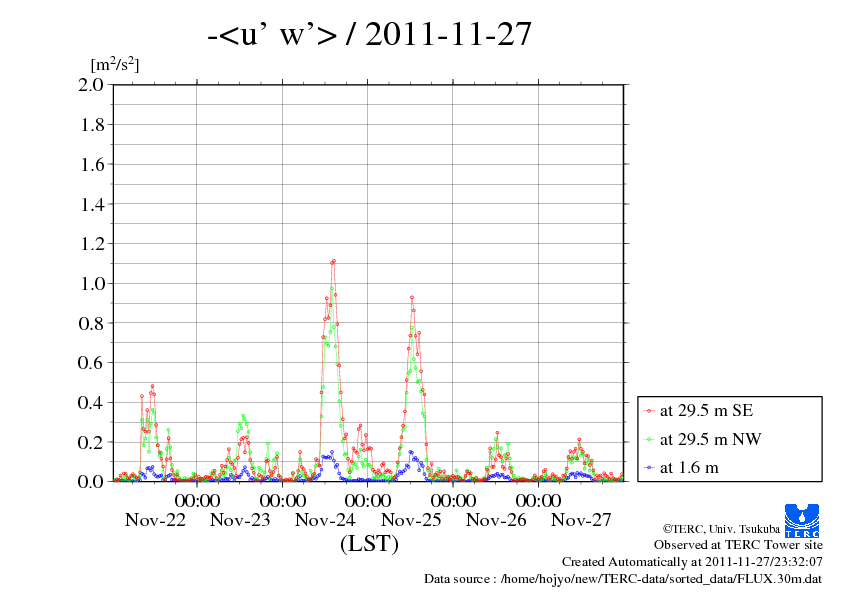This screenshot has height=595, width=842.
Task: Click the 'Nov-27' date label
Action: click(581, 520)
